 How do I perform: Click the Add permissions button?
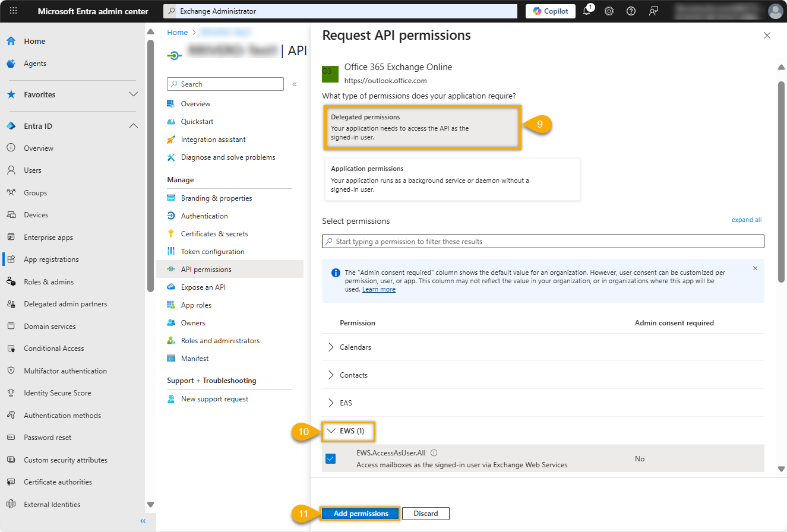[361, 514]
